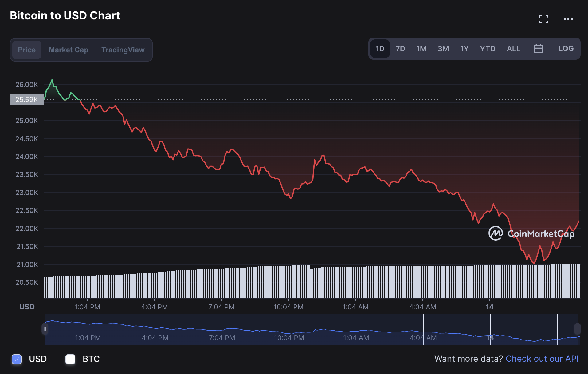Select the 1D time range
The image size is (588, 374).
380,49
